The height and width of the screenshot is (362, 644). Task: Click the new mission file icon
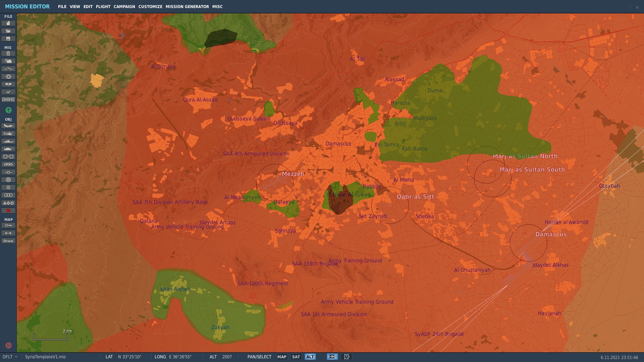click(x=8, y=23)
